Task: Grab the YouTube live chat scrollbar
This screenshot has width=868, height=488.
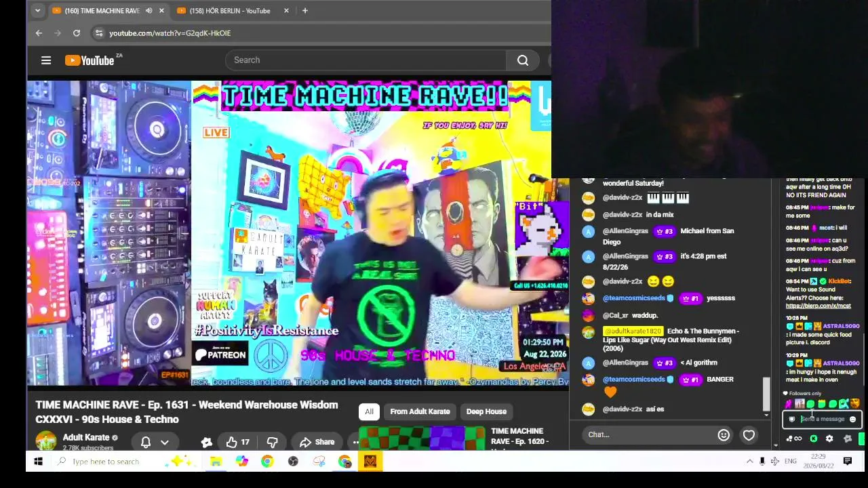Action: (766, 394)
